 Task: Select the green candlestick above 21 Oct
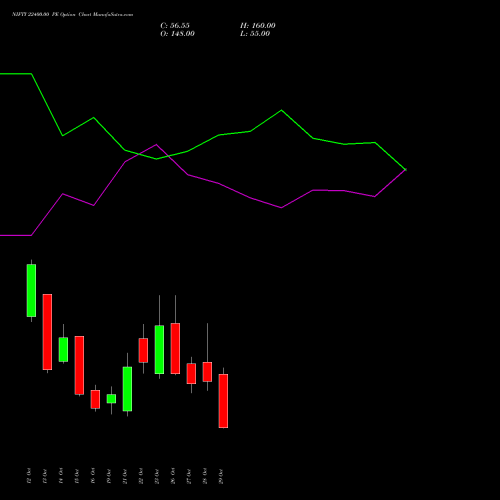pos(127,389)
